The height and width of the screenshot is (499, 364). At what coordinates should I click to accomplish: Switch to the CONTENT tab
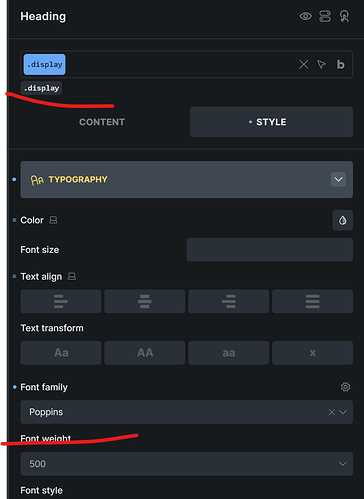click(102, 122)
